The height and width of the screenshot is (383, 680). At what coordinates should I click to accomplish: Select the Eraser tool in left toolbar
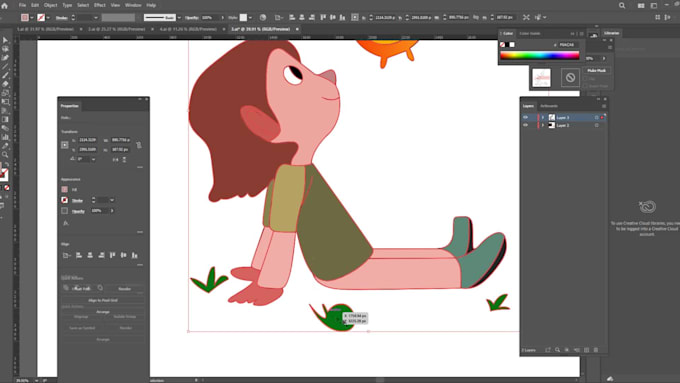[5, 84]
